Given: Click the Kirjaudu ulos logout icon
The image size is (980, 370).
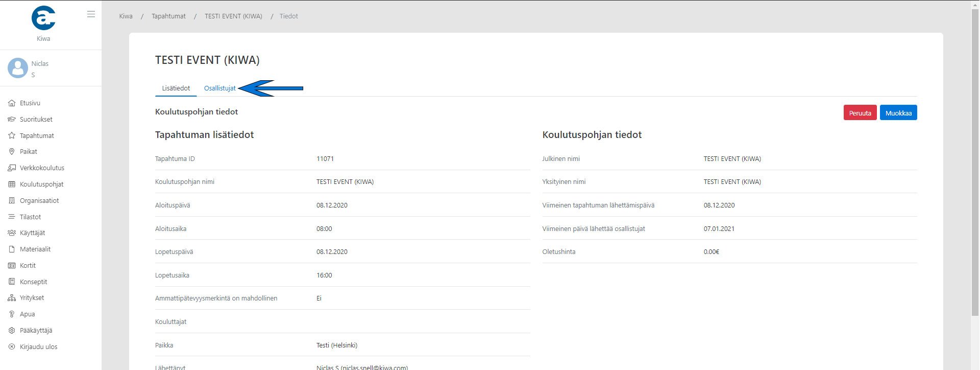Looking at the screenshot, I should point(12,347).
